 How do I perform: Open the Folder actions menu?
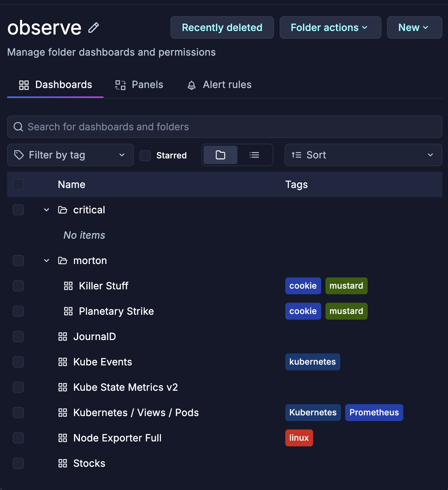coord(330,27)
